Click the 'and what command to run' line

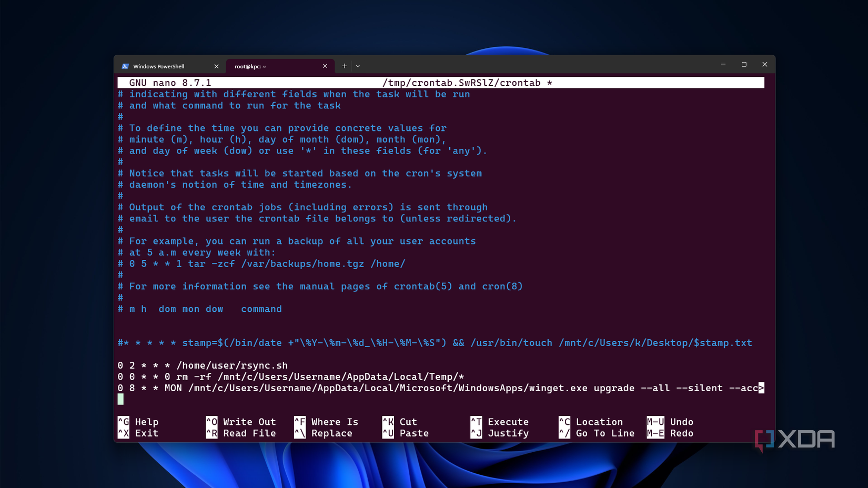(x=229, y=106)
